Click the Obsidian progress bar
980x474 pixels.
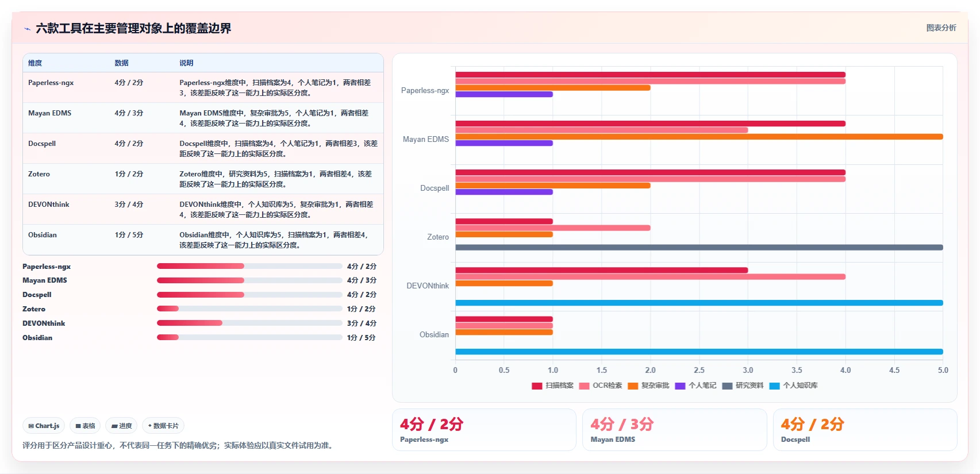(x=249, y=337)
